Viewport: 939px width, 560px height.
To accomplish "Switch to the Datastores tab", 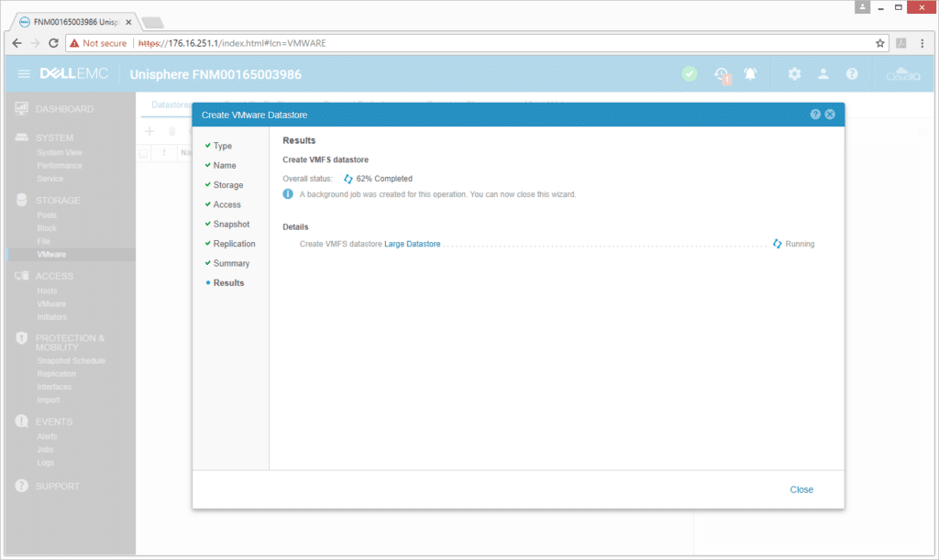I will [171, 104].
